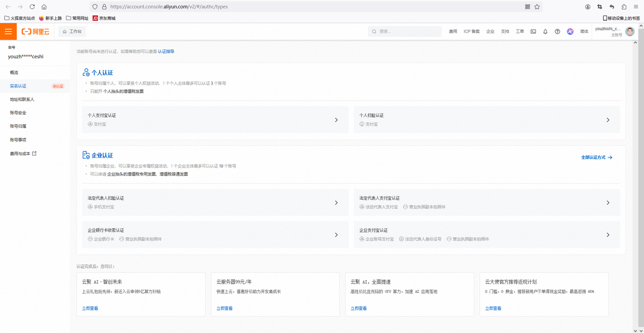Open the notifications bell
Viewport: 644px width, 333px height.
coord(545,32)
